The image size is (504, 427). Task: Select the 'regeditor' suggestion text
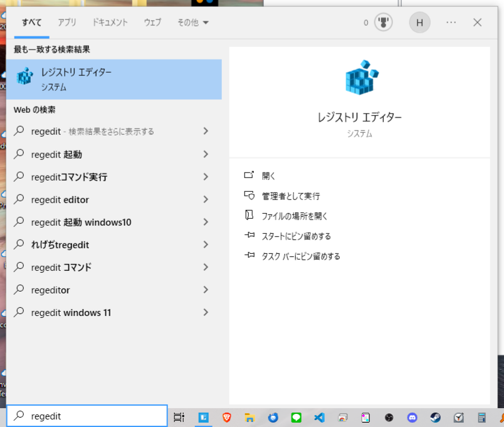pyautogui.click(x=51, y=290)
